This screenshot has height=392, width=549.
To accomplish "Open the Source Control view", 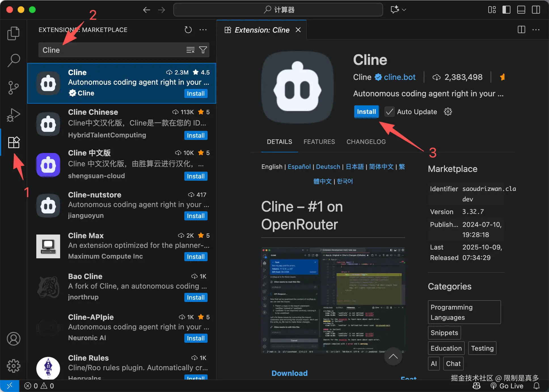I will click(13, 88).
